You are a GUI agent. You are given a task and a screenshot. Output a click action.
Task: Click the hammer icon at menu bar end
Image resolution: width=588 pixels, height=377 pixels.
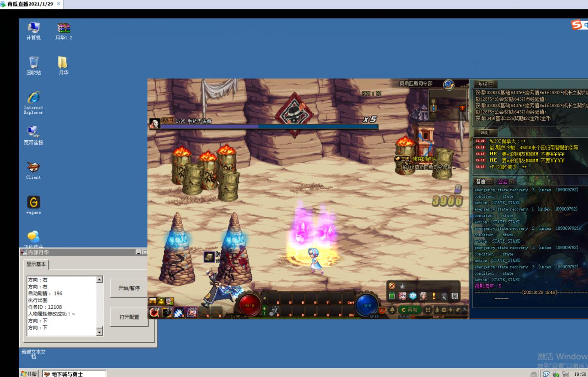pyautogui.click(x=464, y=310)
